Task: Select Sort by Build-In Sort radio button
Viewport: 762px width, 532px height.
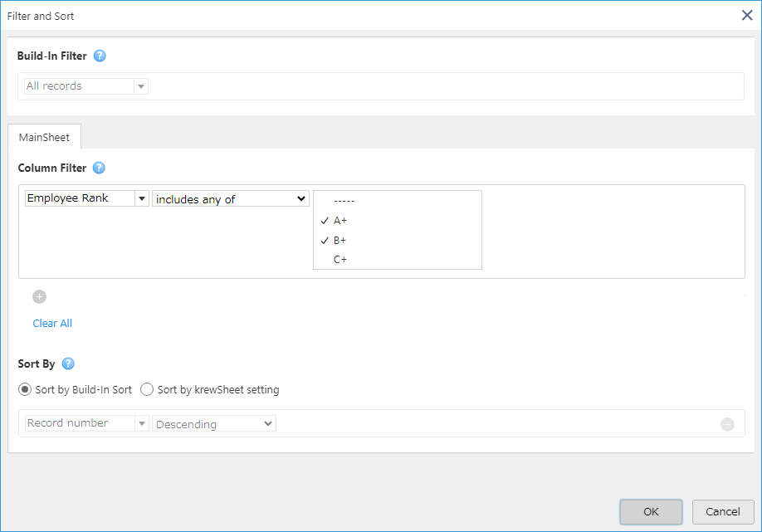Action: click(25, 389)
